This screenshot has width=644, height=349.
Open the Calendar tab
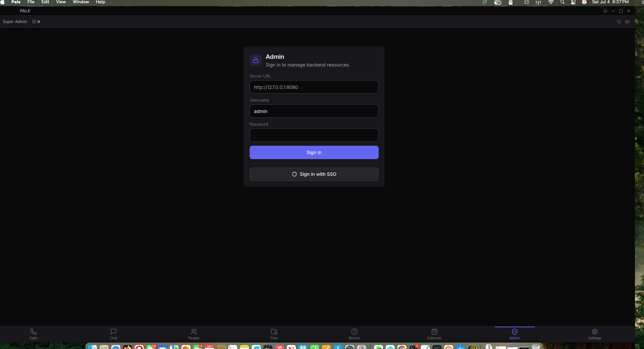click(x=434, y=334)
